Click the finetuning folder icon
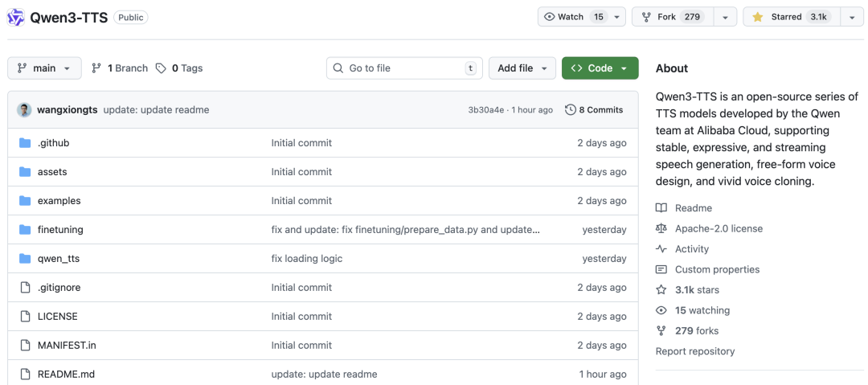The width and height of the screenshot is (868, 385). [x=24, y=229]
